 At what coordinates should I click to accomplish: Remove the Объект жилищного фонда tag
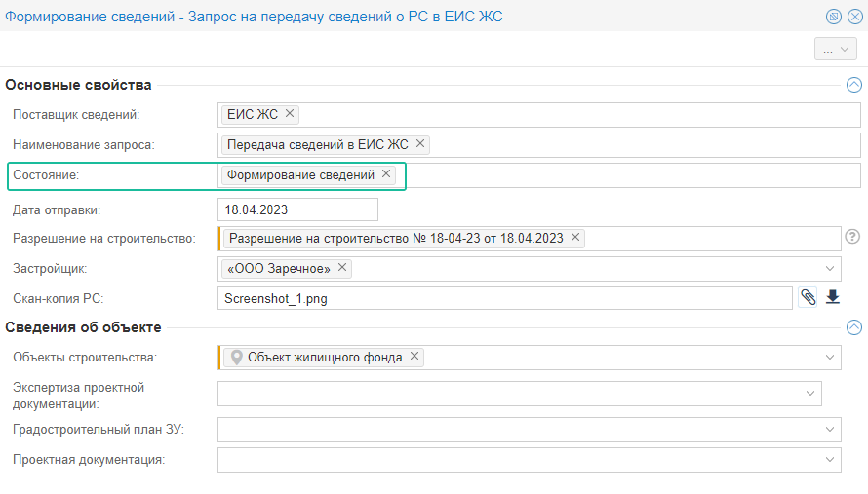tap(414, 357)
